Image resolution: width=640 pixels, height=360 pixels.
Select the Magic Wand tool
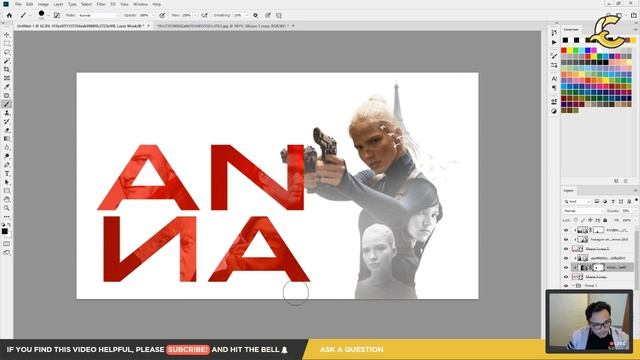7,61
